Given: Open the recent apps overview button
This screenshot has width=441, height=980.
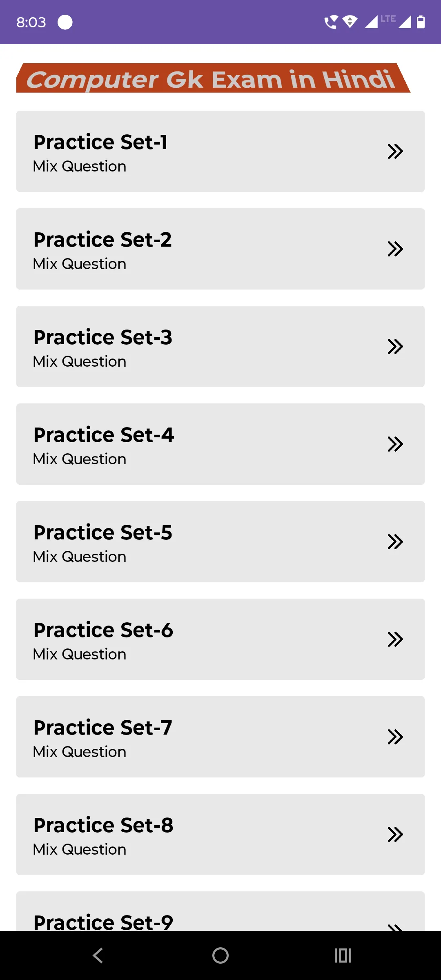Looking at the screenshot, I should pos(343,955).
